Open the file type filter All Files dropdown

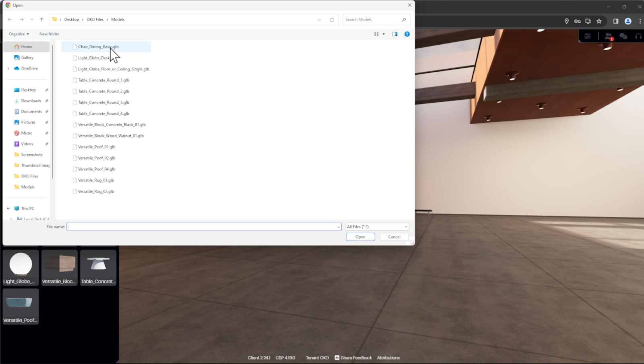click(x=377, y=227)
